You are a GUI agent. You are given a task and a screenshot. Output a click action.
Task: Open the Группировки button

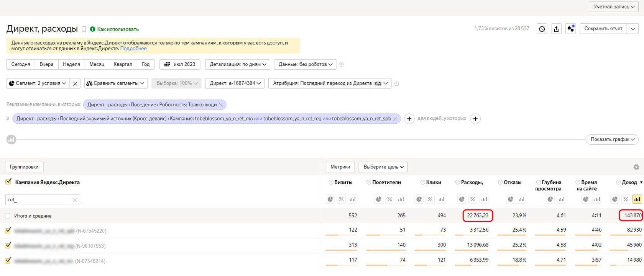tap(24, 167)
